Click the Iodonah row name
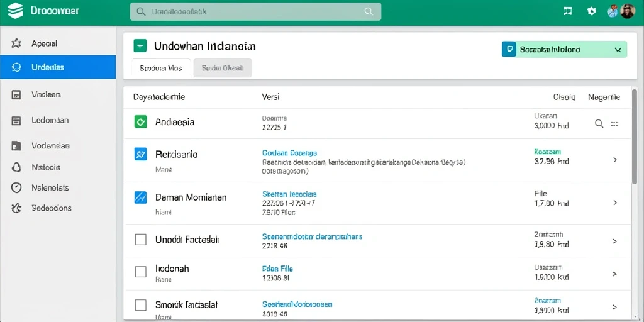The width and height of the screenshot is (644, 322). [x=172, y=269]
